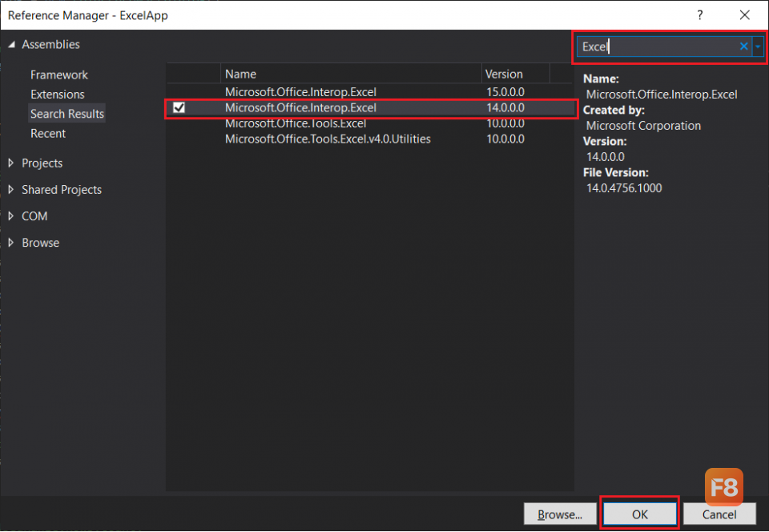Select Microsoft.Office.Tools.Excel.v4.0.Utilities row
The image size is (769, 532).
point(370,139)
